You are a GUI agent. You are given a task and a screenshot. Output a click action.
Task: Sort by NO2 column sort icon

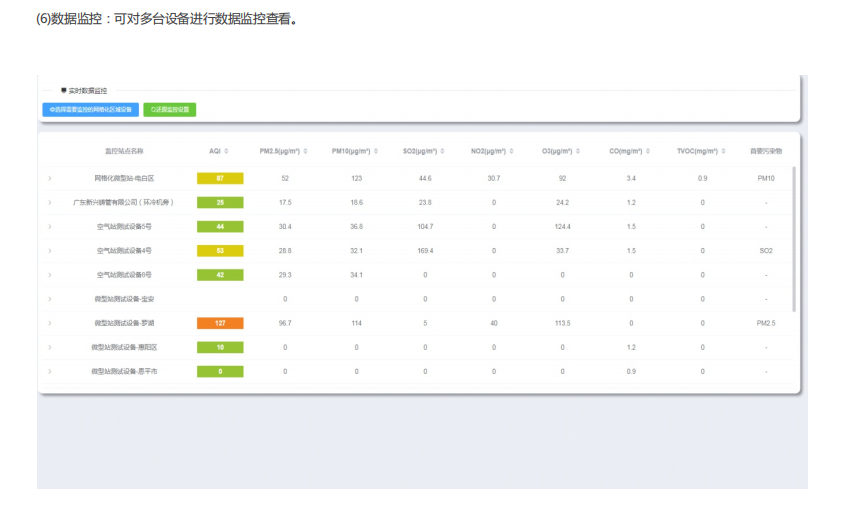pyautogui.click(x=512, y=151)
